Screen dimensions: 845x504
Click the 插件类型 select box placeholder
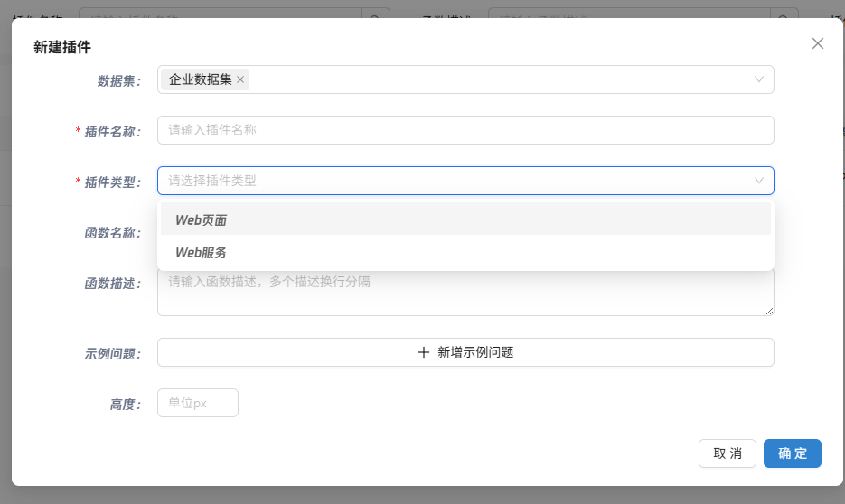point(212,181)
